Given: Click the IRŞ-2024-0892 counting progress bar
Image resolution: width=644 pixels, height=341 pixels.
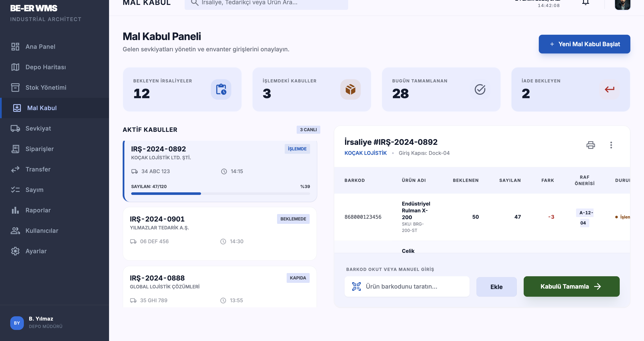Looking at the screenshot, I should (220, 194).
